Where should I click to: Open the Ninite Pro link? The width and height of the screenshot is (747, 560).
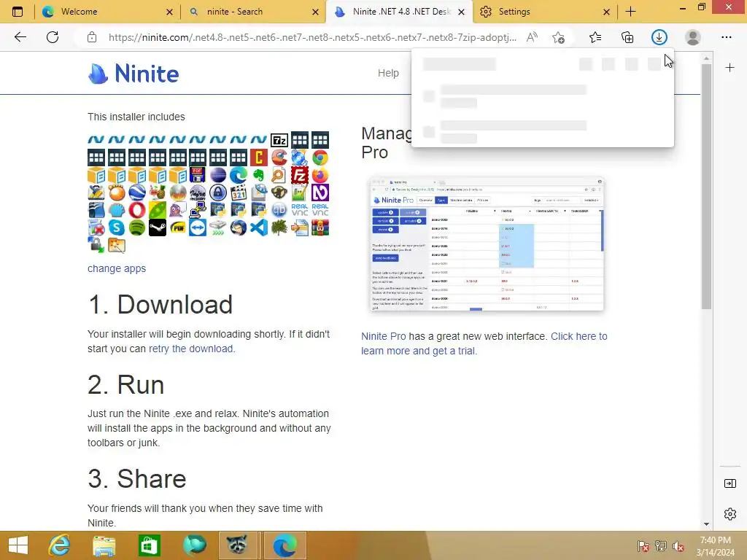click(x=384, y=336)
